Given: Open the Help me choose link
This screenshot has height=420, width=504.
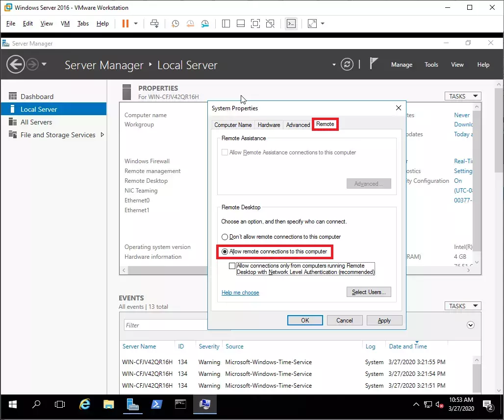Looking at the screenshot, I should click(240, 293).
